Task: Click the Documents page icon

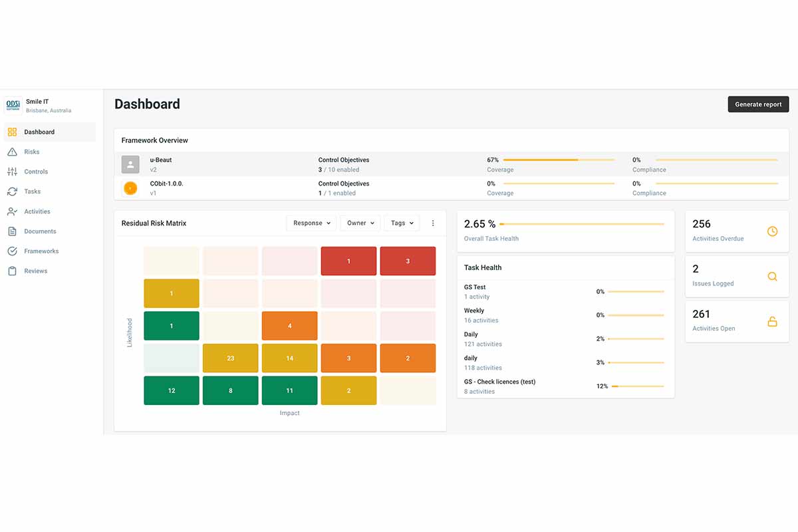Action: [12, 231]
